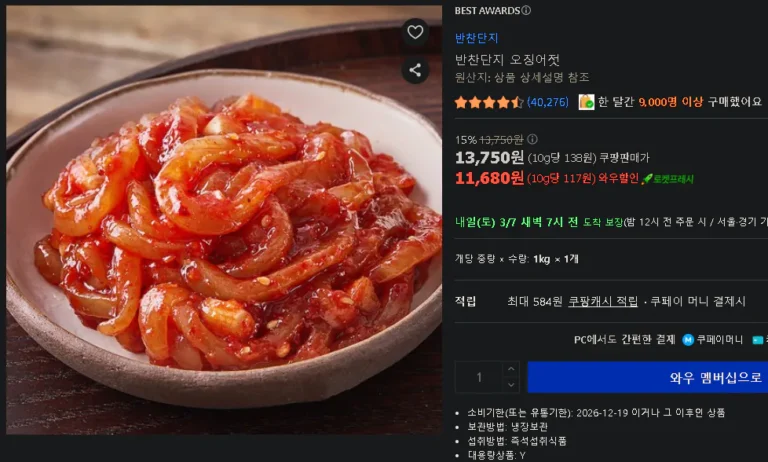Click 쿠팡캐시 적립 underlined link
The height and width of the screenshot is (462, 768).
coord(603,301)
